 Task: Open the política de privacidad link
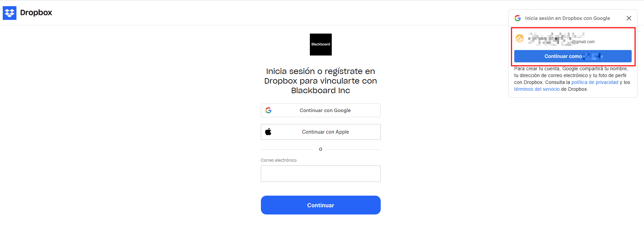595,82
